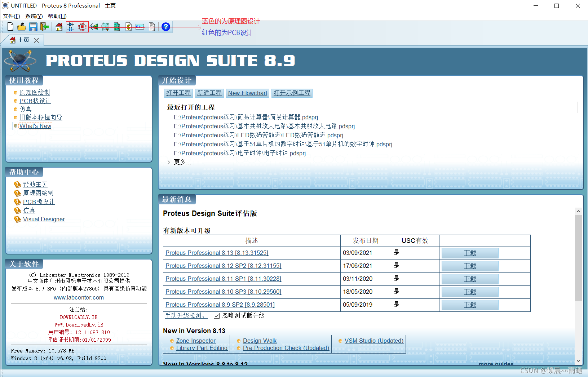The image size is (588, 377).
Task: Toggle the 忽略测试版升级 checkbox
Action: (217, 316)
